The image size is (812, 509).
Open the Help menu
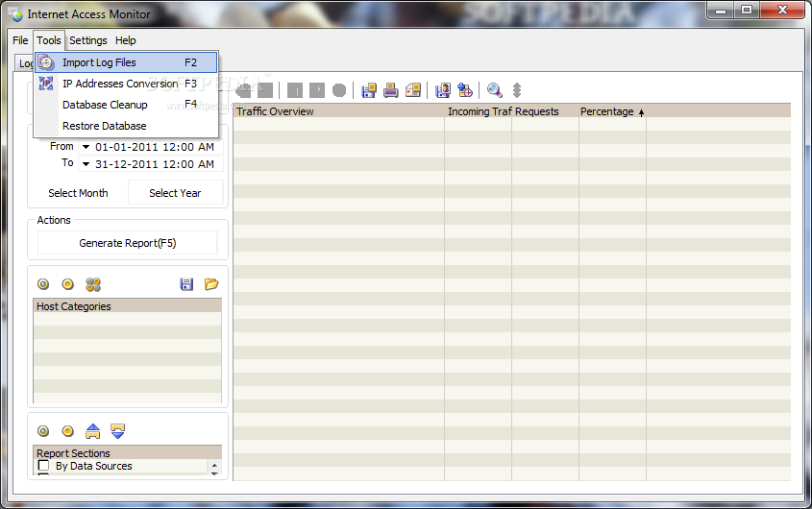[x=125, y=40]
